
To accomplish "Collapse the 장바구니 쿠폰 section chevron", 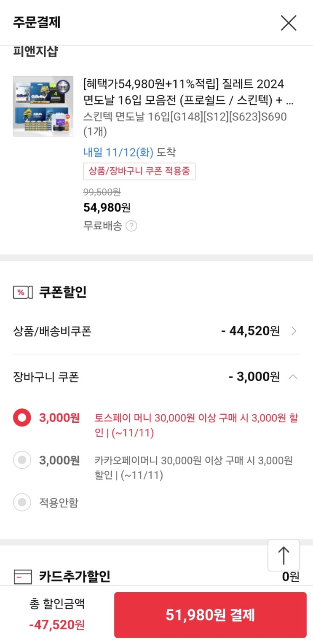I will tap(293, 377).
